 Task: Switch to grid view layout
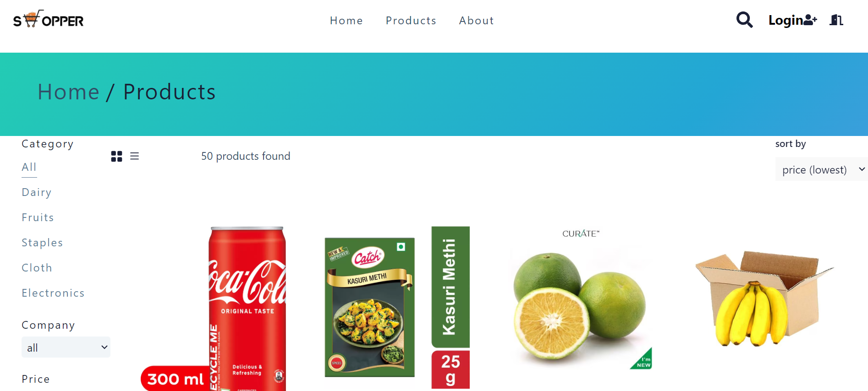click(x=116, y=157)
